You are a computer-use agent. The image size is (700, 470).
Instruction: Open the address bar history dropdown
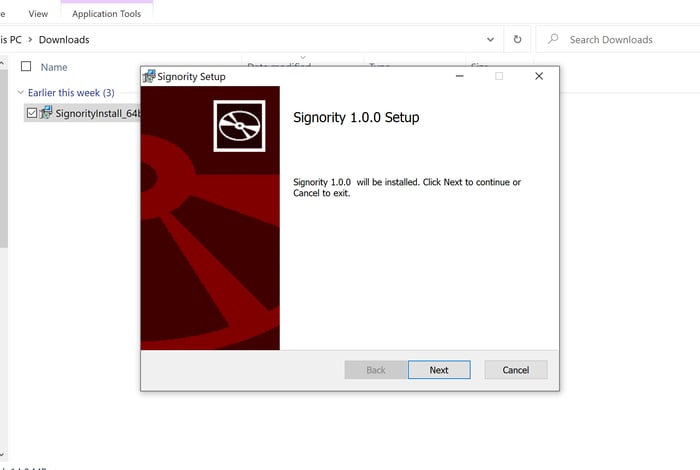(x=490, y=40)
